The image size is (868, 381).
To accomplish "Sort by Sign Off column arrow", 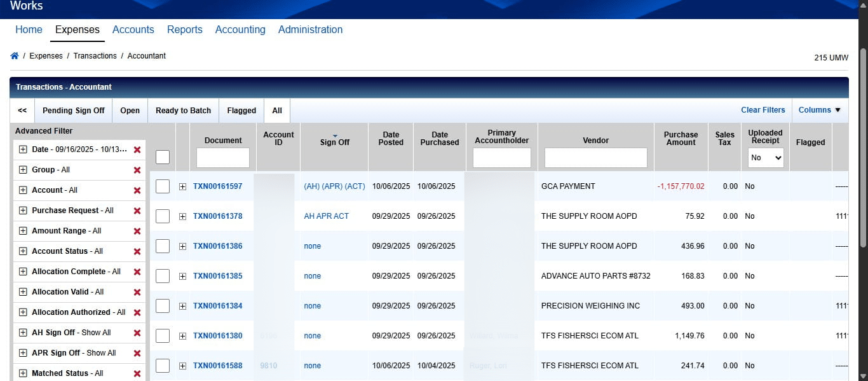I will [x=335, y=135].
